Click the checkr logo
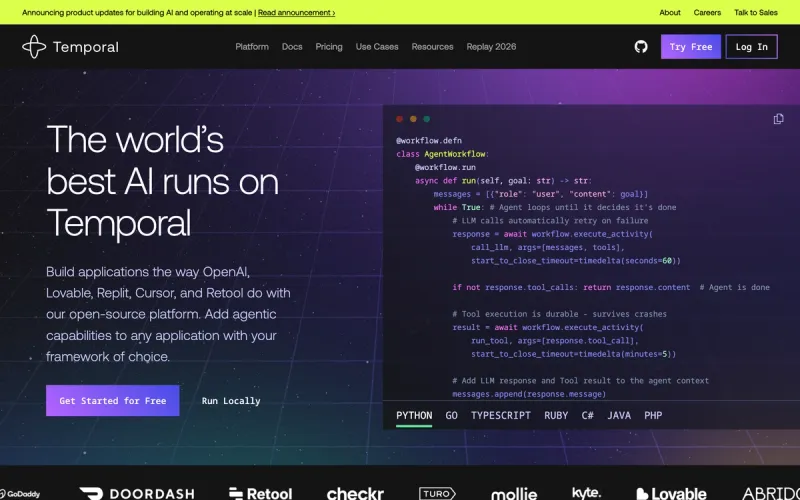The image size is (800, 500). tap(355, 493)
